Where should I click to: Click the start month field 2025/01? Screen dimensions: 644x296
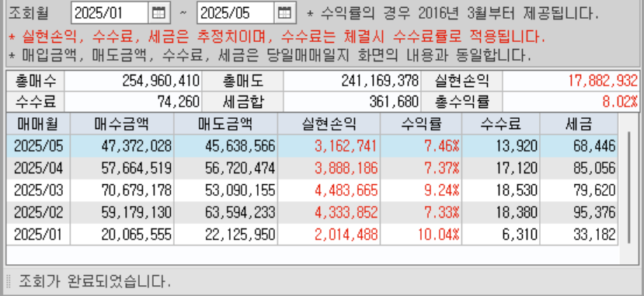[110, 13]
